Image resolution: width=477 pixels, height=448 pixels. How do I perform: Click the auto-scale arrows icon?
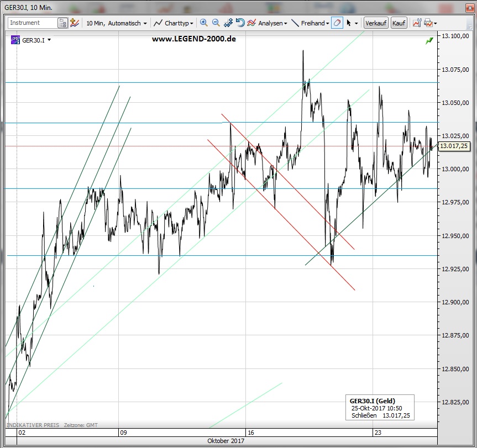pyautogui.click(x=228, y=23)
